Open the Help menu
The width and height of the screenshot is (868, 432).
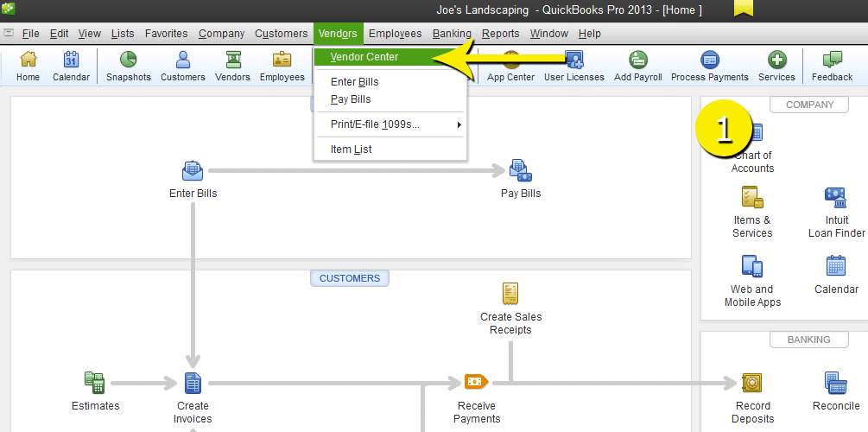[590, 34]
